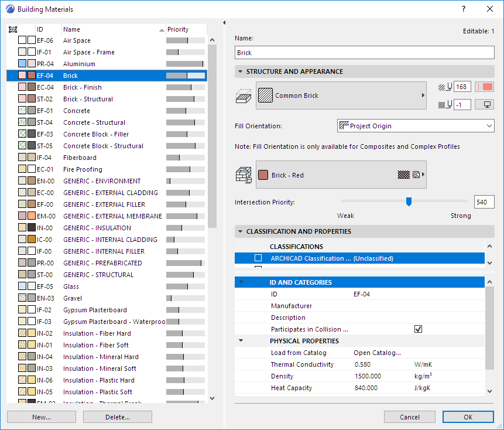
Task: Click the surface texture pattern icon for Brick - Red
Action: [x=404, y=175]
